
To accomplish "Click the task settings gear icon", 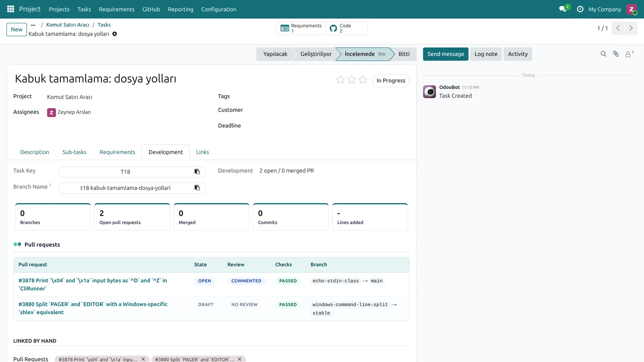I will pyautogui.click(x=115, y=34).
